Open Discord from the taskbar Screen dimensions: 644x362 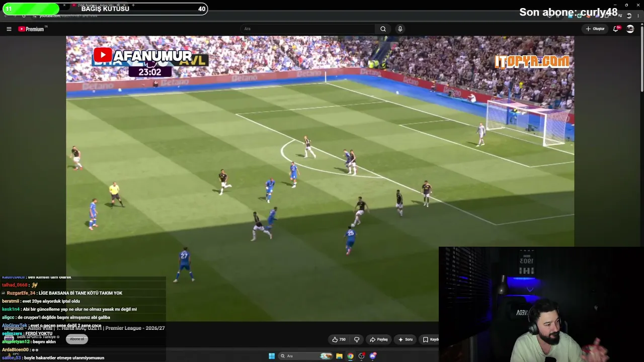click(373, 356)
